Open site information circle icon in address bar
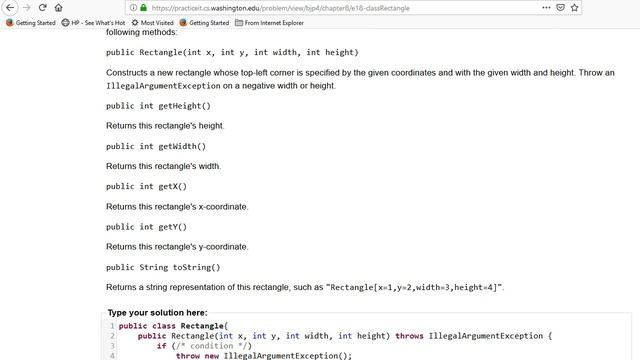The image size is (640, 360). 133,8
